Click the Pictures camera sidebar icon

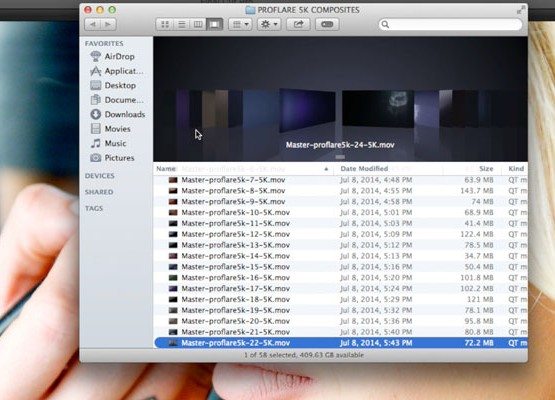(x=96, y=158)
